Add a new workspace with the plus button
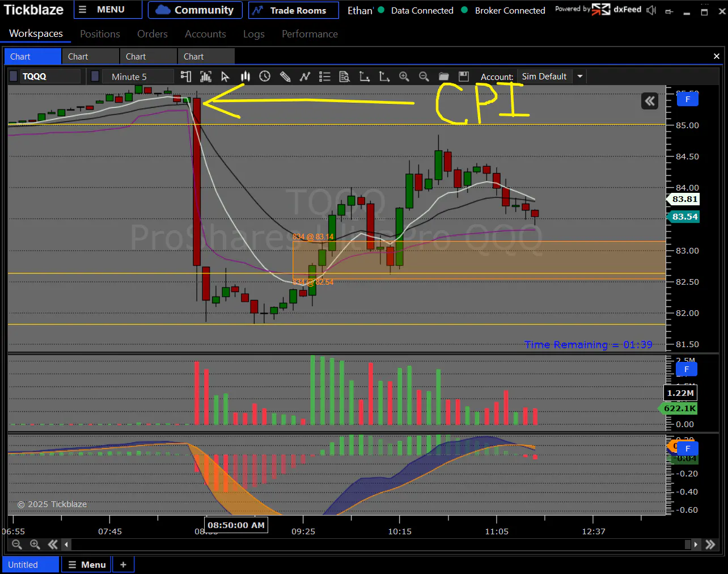728x574 pixels. (x=123, y=564)
